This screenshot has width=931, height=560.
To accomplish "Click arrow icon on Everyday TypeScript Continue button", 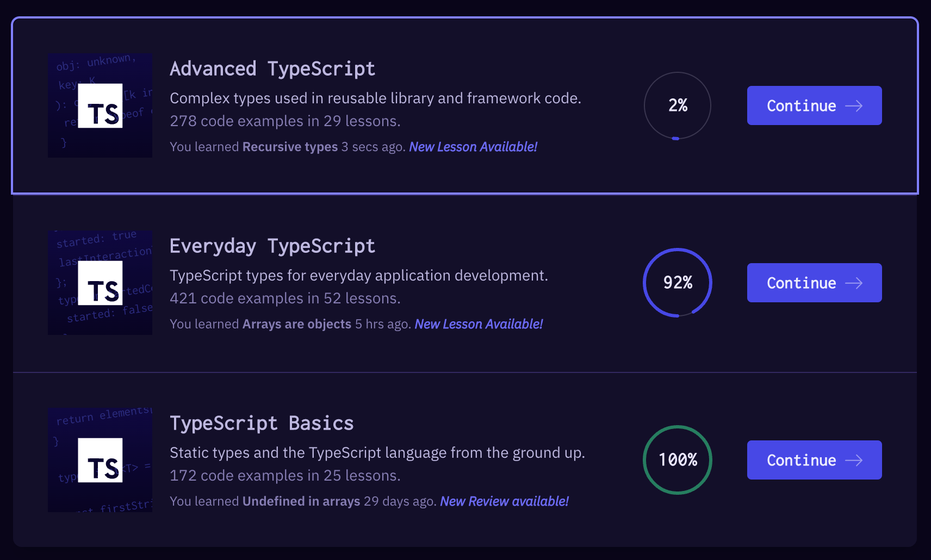I will tap(854, 283).
